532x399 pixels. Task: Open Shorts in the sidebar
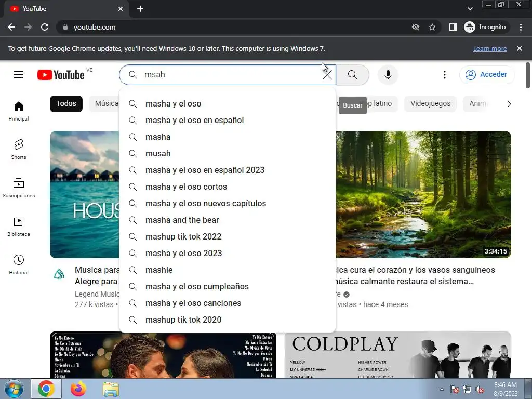pyautogui.click(x=19, y=149)
